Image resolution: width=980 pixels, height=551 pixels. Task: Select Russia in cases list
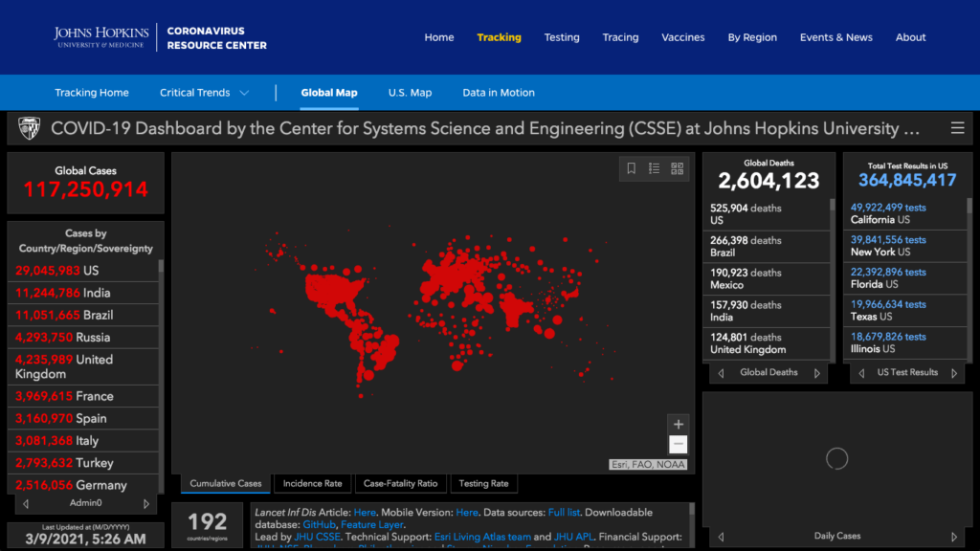point(84,338)
